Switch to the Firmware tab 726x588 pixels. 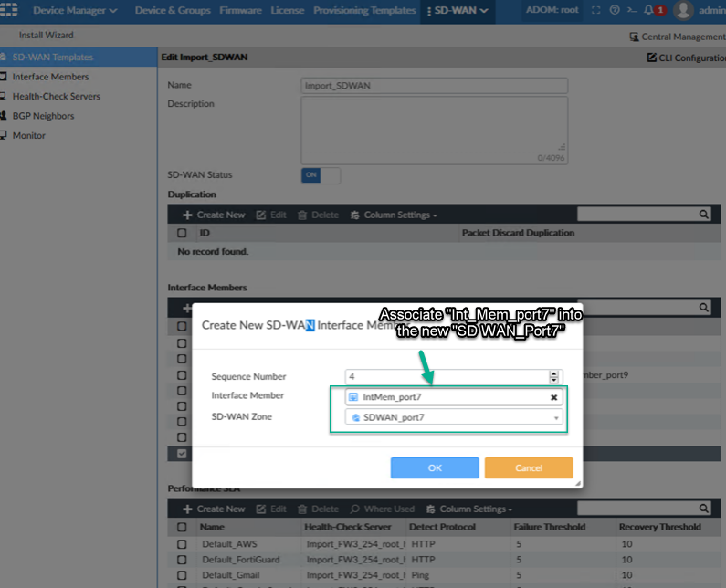pyautogui.click(x=240, y=10)
